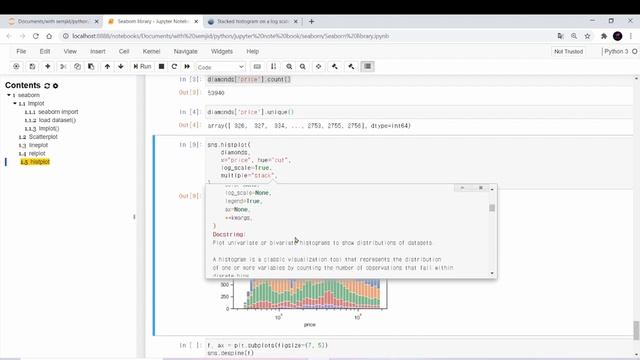
Task: Close the docstring tooltip popup
Action: 480,188
